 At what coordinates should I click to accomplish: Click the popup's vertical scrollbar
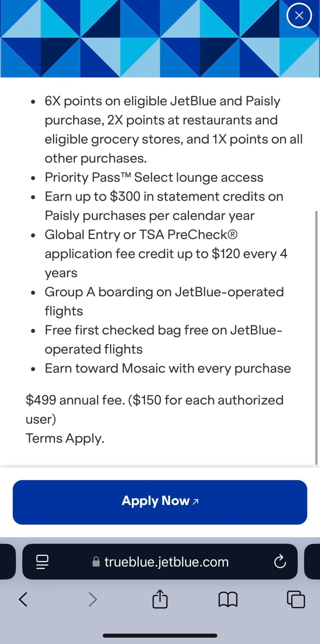(316, 338)
